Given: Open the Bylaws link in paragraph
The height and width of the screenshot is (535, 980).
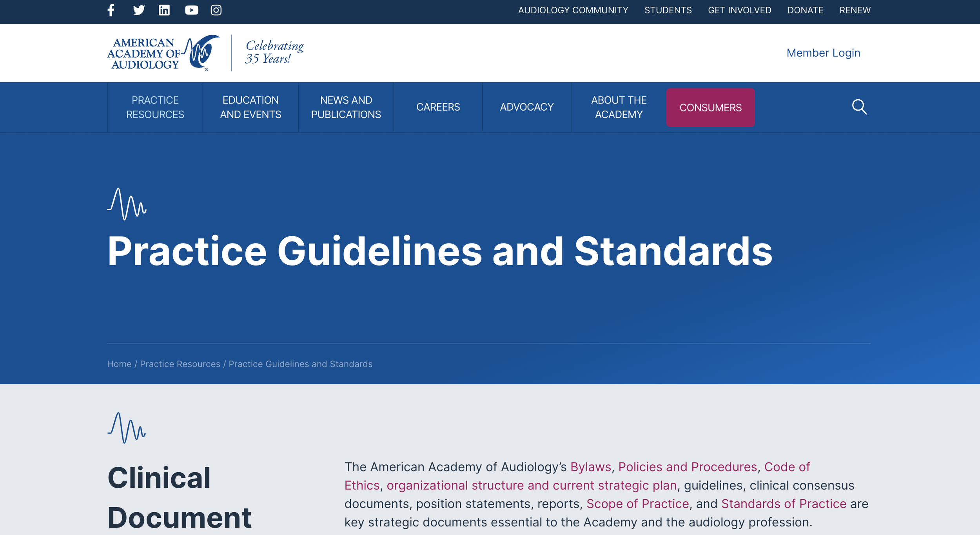Looking at the screenshot, I should [x=590, y=467].
